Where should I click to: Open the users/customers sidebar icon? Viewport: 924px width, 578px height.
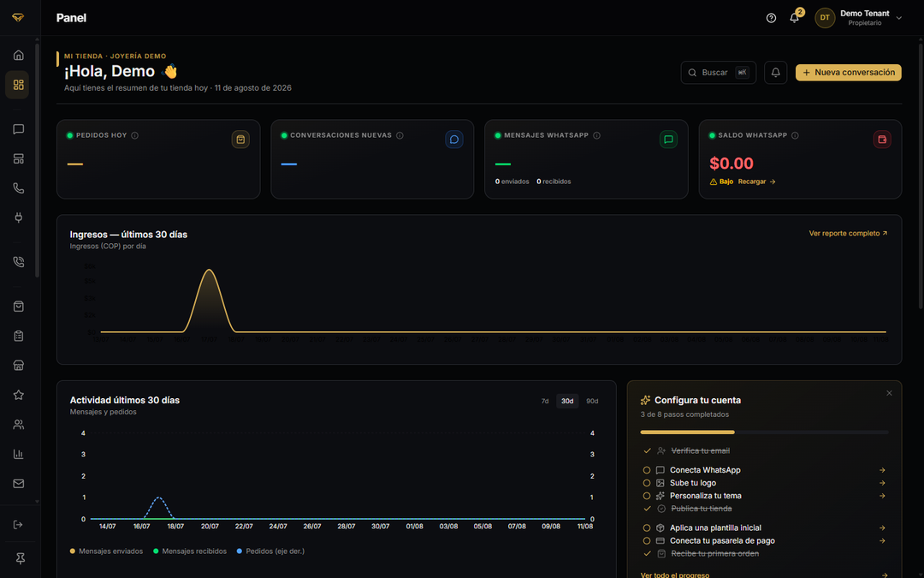pos(18,424)
